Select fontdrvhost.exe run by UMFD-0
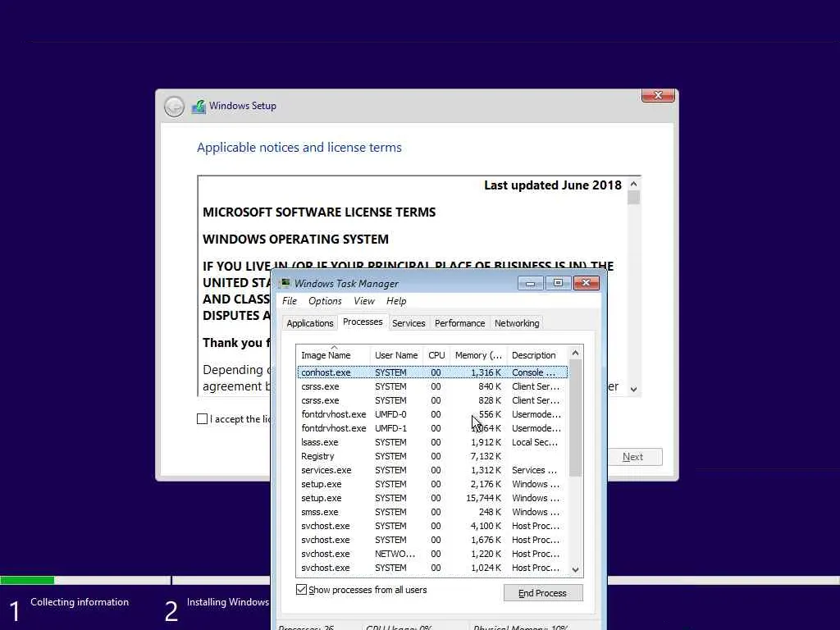The height and width of the screenshot is (630, 840). (x=432, y=414)
